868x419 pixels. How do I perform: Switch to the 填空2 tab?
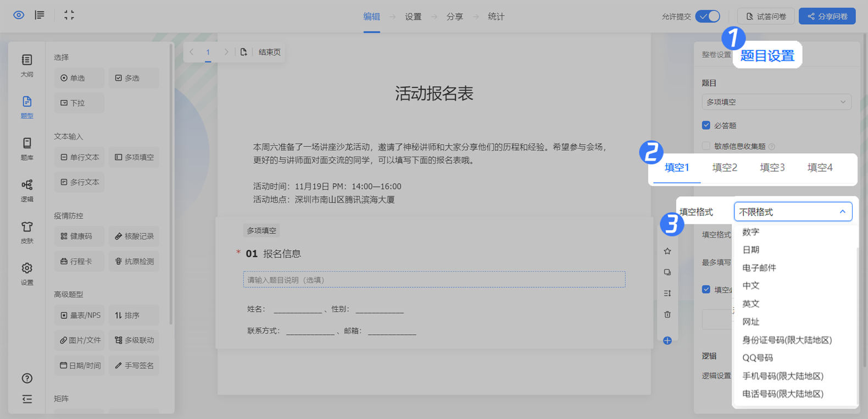click(x=725, y=168)
